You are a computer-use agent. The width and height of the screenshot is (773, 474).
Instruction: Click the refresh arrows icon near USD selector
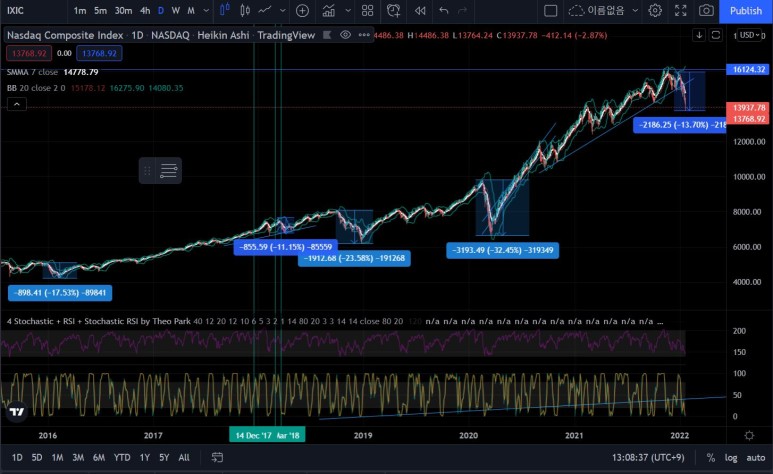(716, 35)
